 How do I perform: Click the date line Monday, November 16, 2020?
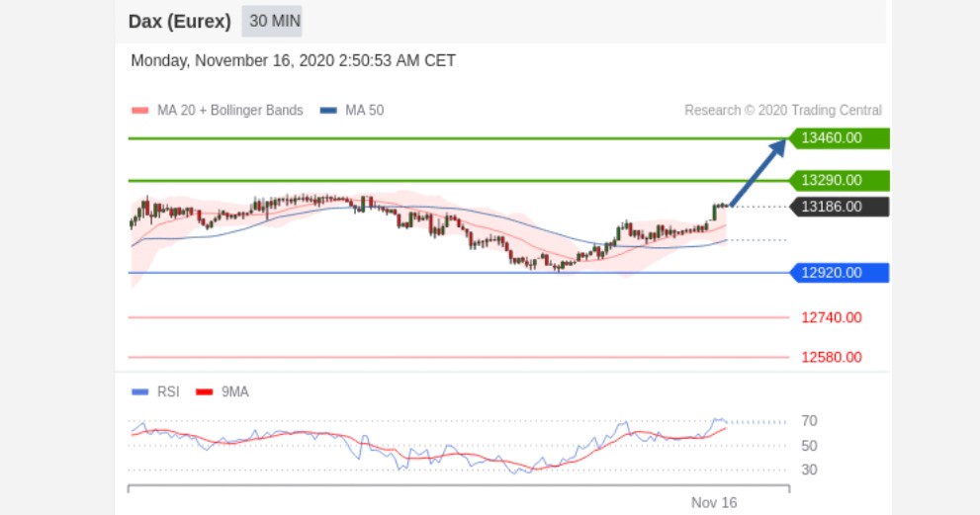[x=293, y=60]
